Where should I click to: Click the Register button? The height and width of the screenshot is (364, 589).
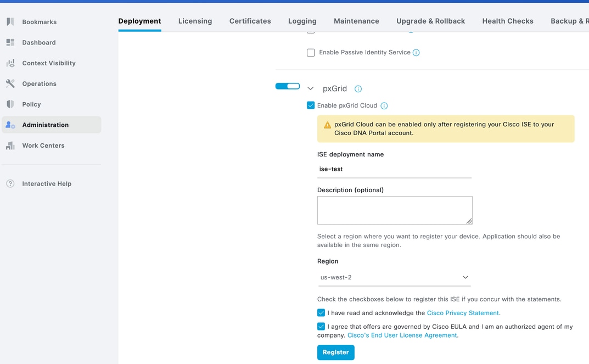(336, 352)
